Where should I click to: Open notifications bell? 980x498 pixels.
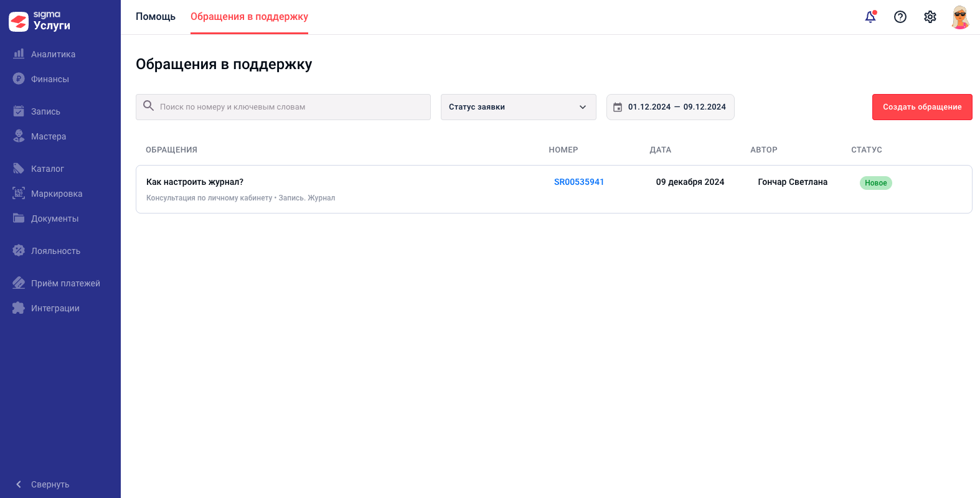(x=870, y=17)
